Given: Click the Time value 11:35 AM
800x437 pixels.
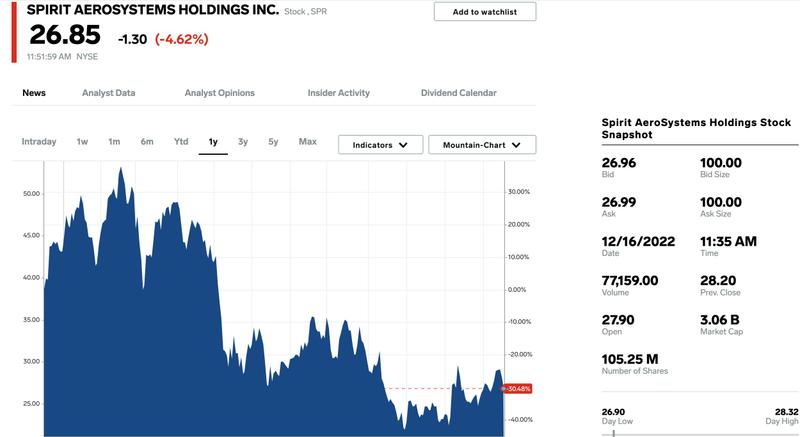Looking at the screenshot, I should [x=728, y=241].
